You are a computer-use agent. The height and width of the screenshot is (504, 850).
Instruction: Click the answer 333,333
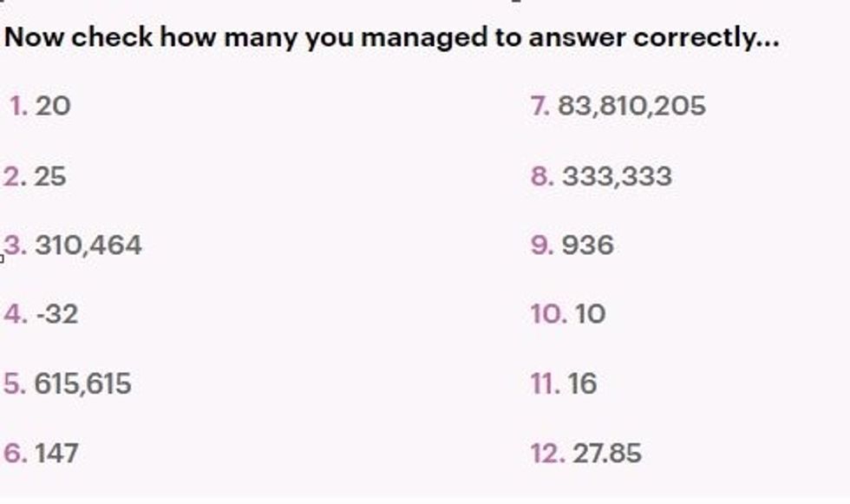point(617,176)
